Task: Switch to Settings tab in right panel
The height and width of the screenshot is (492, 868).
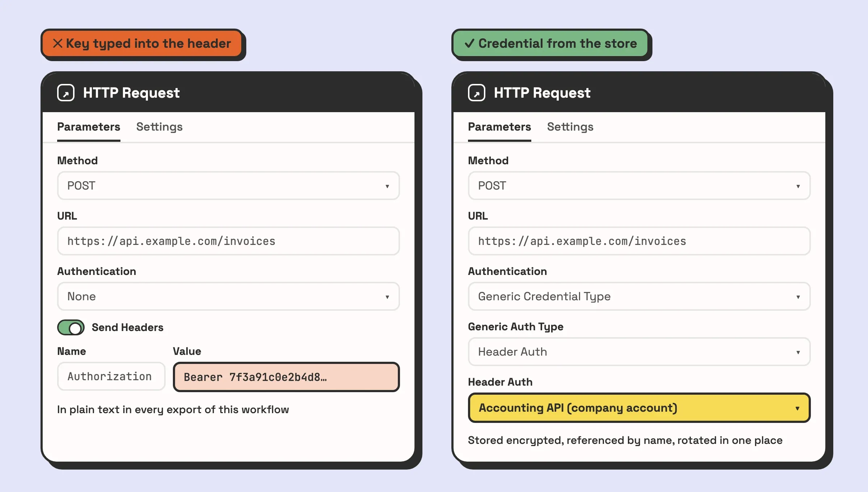Action: [x=570, y=127]
